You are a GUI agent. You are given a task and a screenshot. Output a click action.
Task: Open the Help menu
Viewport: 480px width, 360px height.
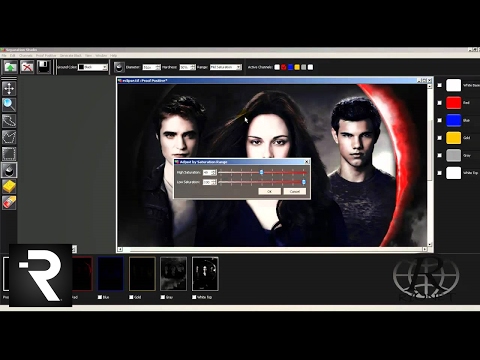point(113,55)
